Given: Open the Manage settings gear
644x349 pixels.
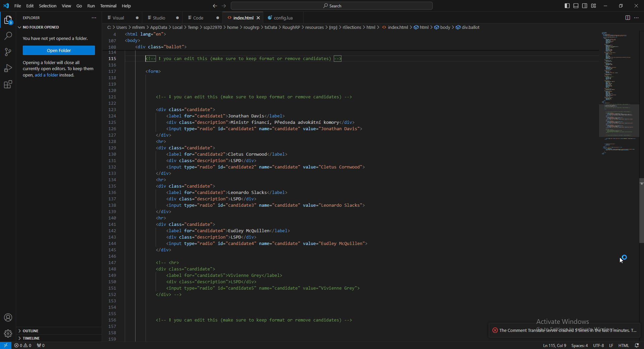Looking at the screenshot, I should [x=8, y=334].
